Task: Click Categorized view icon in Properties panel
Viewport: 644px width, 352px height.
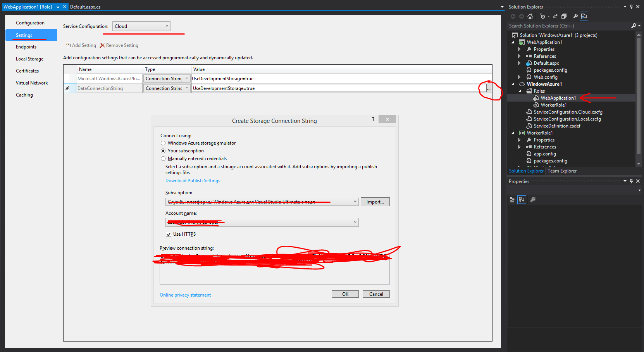Action: coord(513,200)
